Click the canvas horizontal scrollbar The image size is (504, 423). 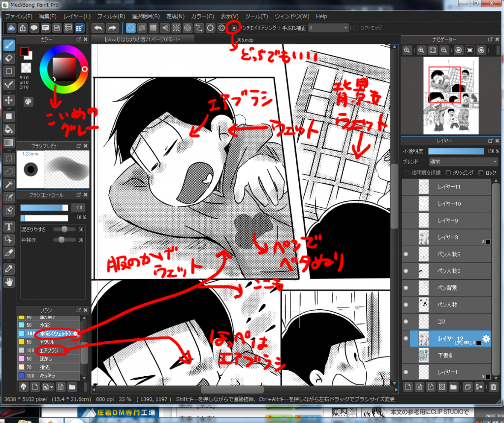pyautogui.click(x=232, y=390)
